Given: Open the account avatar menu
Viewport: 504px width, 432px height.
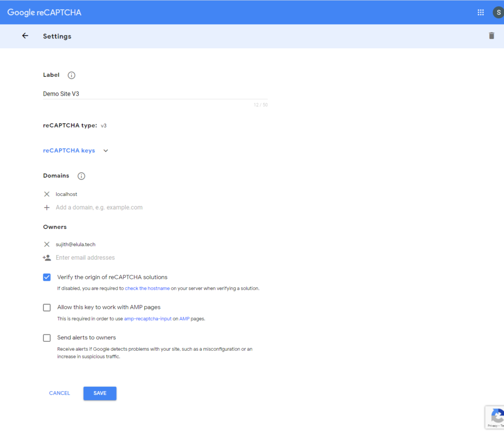Looking at the screenshot, I should coord(498,12).
